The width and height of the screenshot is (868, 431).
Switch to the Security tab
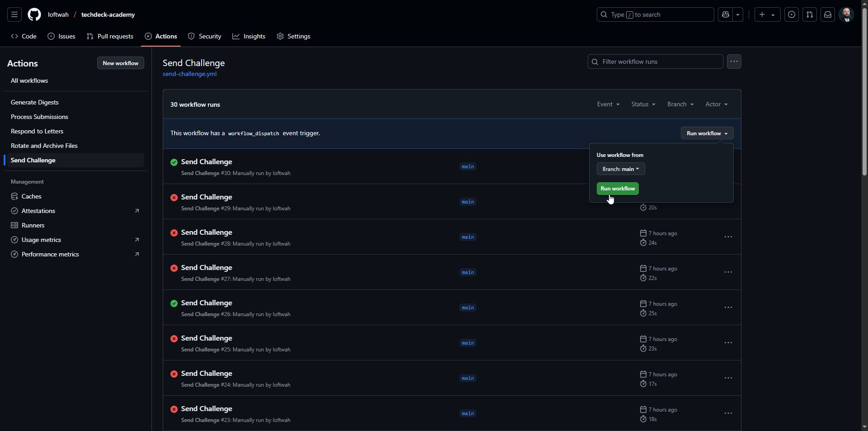(x=205, y=36)
